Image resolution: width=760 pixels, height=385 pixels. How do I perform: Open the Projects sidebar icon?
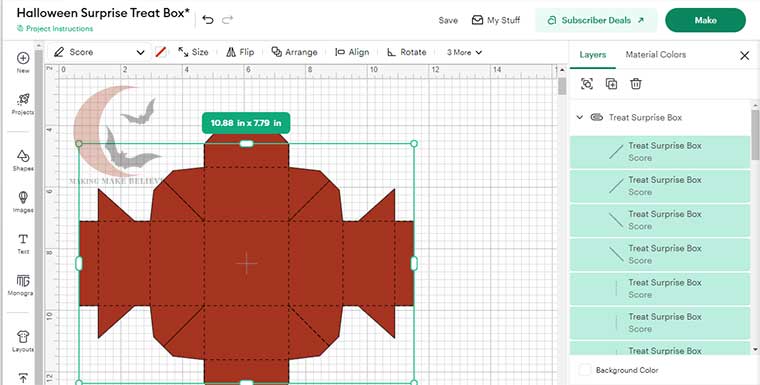coord(23,100)
